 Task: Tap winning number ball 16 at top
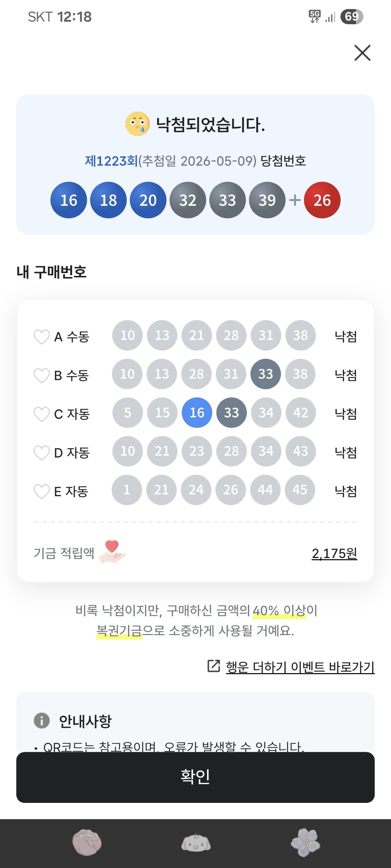pos(69,200)
